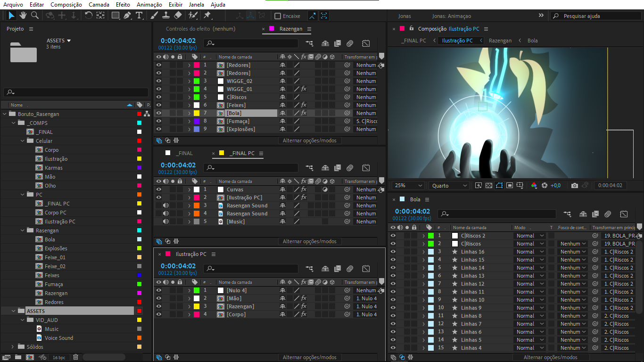Image resolution: width=644 pixels, height=362 pixels.
Task: Select the Zoom magnifier tool
Action: click(34, 16)
